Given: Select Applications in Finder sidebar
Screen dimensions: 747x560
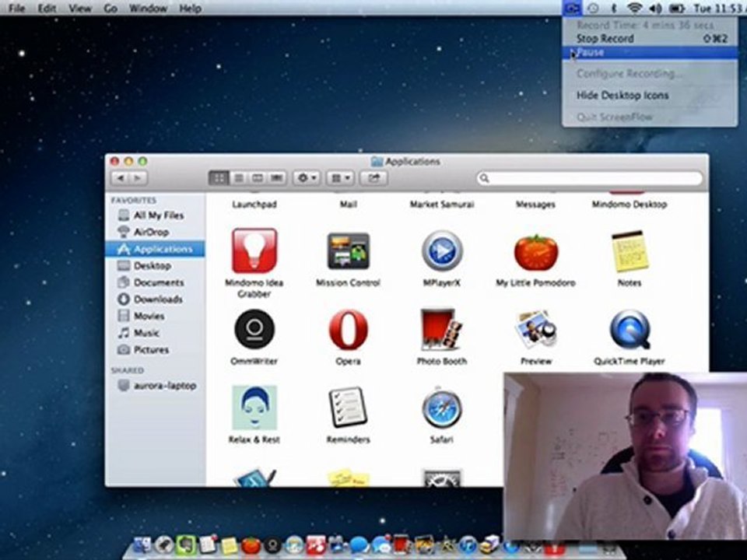Looking at the screenshot, I should tap(155, 249).
